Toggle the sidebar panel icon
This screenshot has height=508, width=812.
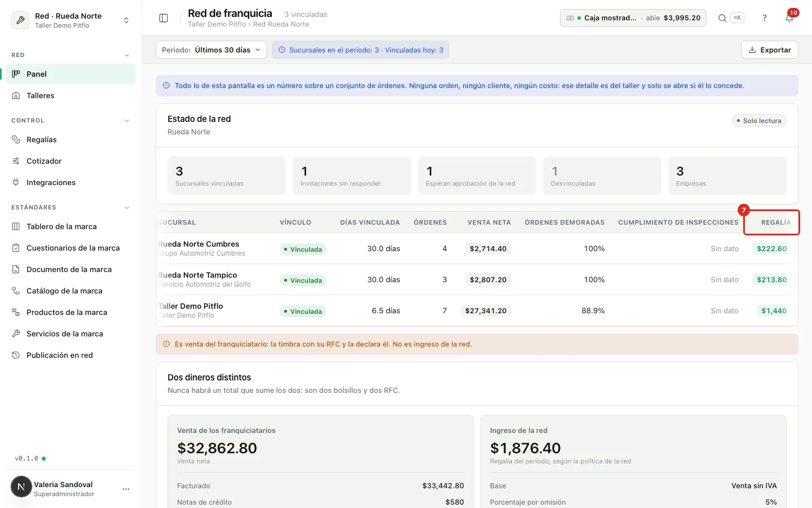pyautogui.click(x=164, y=18)
